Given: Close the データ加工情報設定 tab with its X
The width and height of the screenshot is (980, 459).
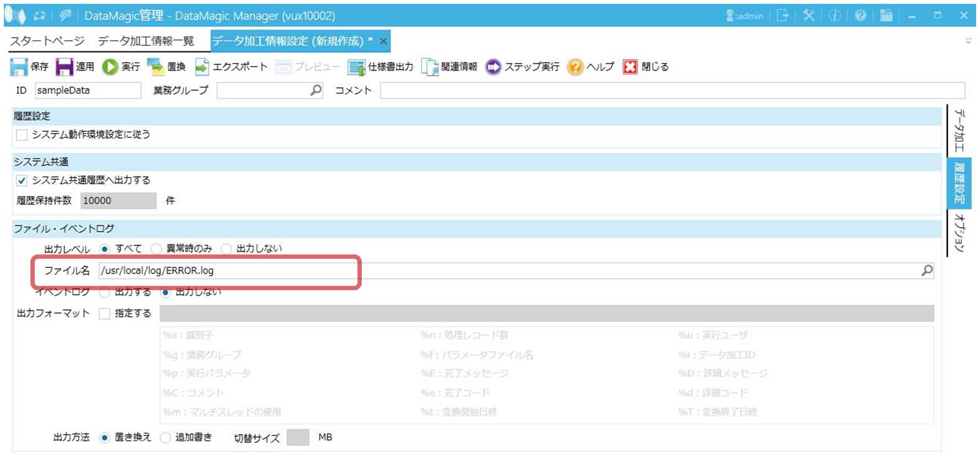Looking at the screenshot, I should tap(383, 41).
